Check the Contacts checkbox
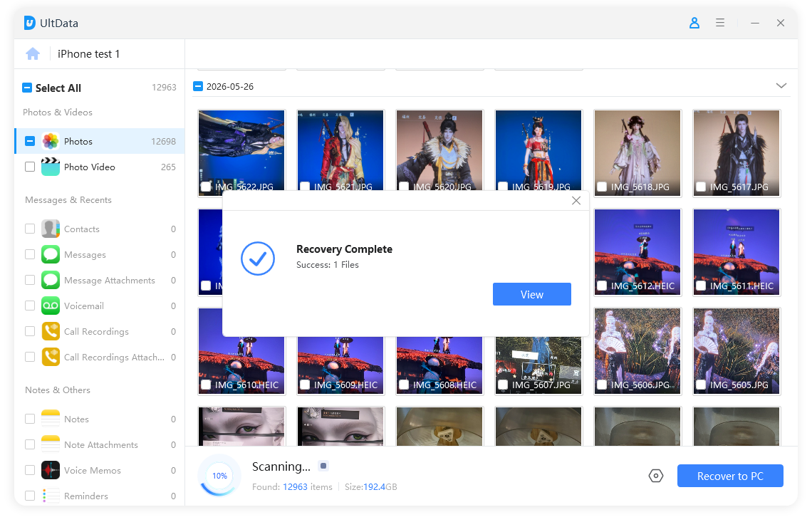 point(30,229)
